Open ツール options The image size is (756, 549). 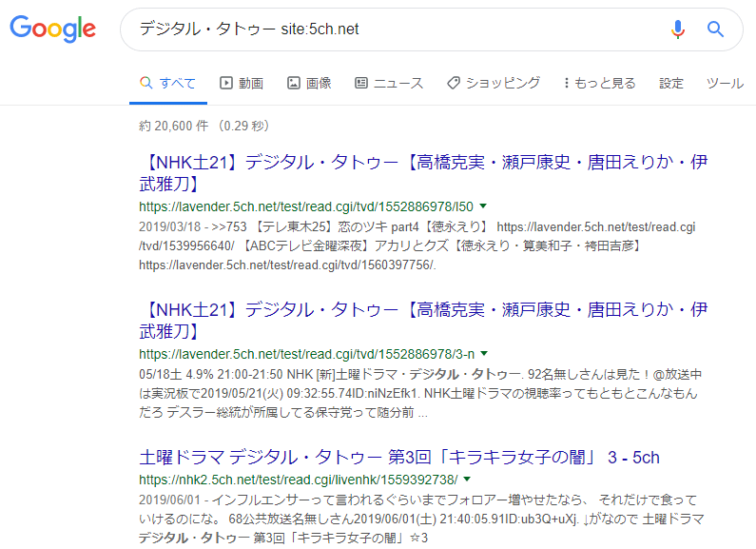[x=726, y=83]
